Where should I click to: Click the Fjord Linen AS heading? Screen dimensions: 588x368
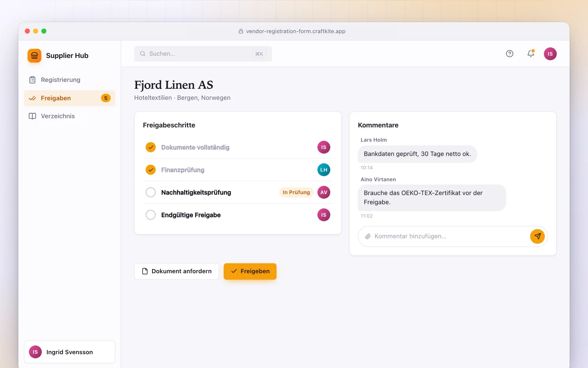174,85
